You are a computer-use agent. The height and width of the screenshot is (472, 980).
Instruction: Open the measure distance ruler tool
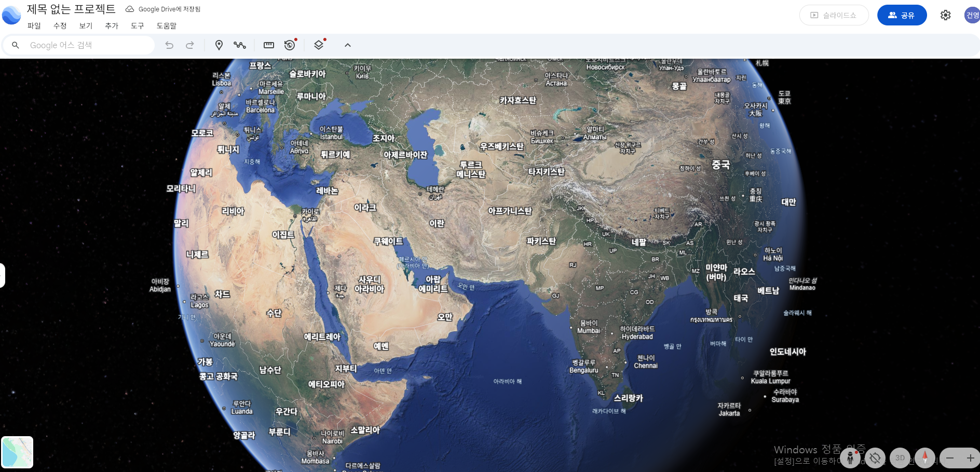click(x=269, y=45)
